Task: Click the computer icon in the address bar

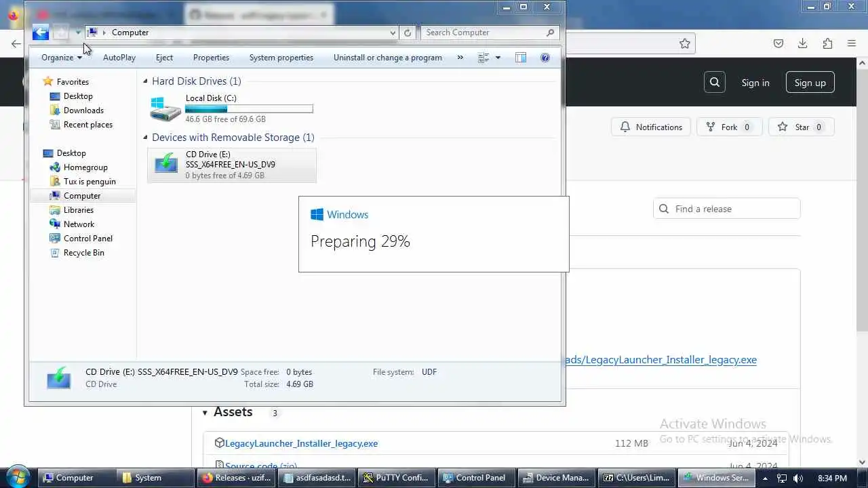Action: pyautogui.click(x=92, y=33)
